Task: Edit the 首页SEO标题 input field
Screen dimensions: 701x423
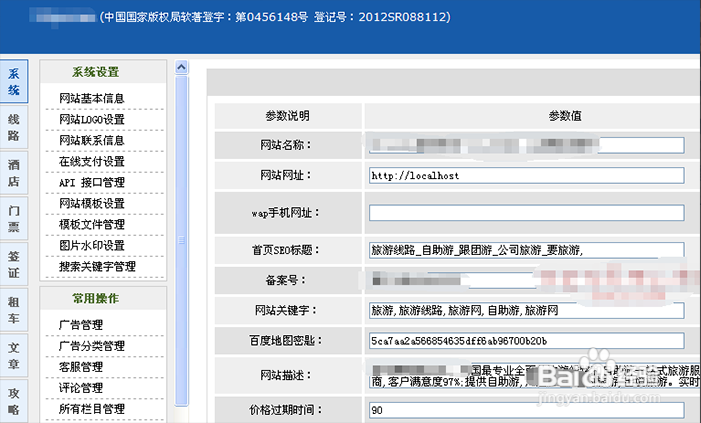Action: [x=526, y=250]
